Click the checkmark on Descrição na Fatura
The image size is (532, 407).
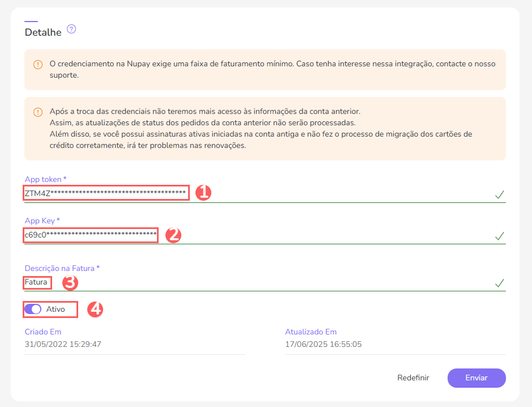(499, 283)
